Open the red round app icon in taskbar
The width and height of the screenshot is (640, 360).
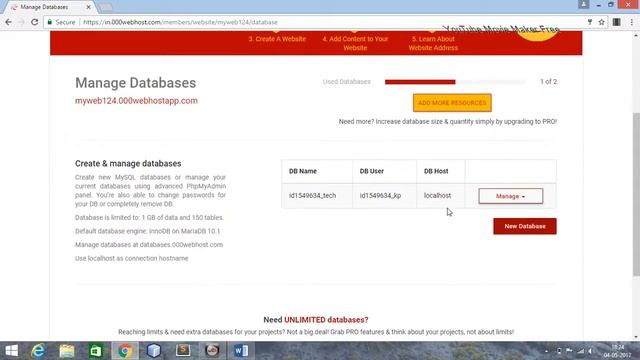click(212, 350)
